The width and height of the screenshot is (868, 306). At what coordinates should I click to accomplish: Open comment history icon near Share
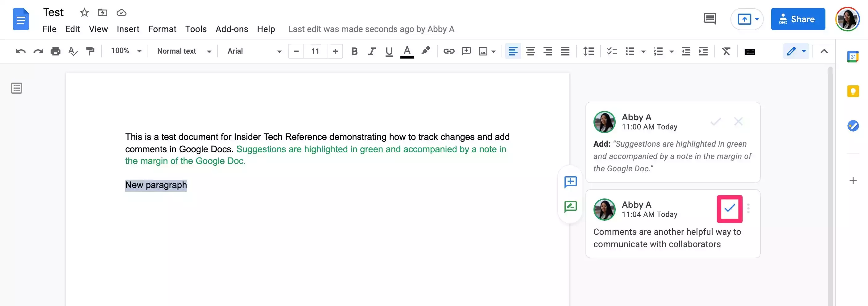pos(710,19)
